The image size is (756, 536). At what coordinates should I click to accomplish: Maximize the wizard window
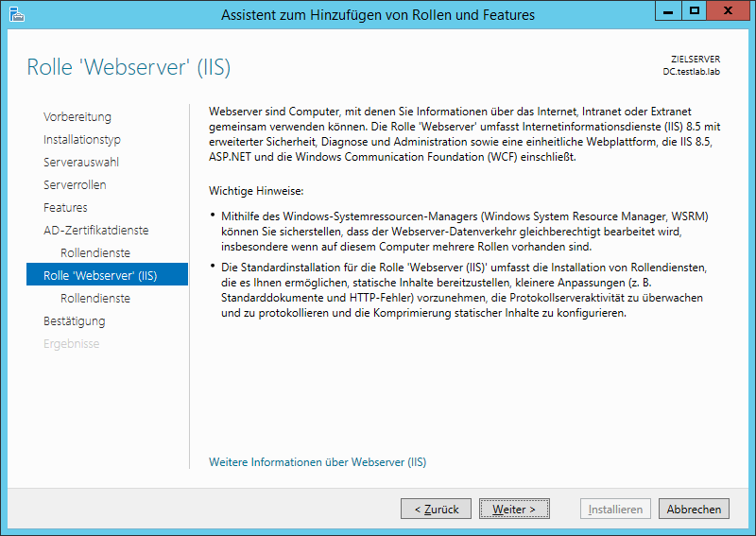point(695,11)
